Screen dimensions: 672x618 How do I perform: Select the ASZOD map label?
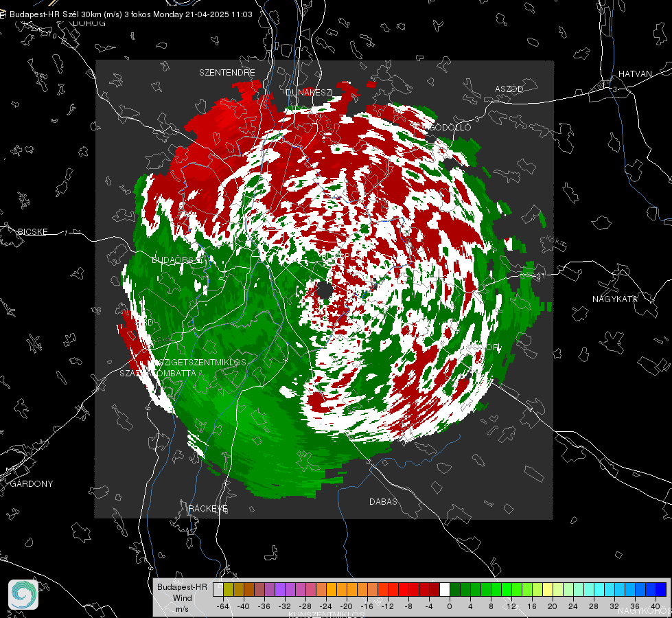509,89
